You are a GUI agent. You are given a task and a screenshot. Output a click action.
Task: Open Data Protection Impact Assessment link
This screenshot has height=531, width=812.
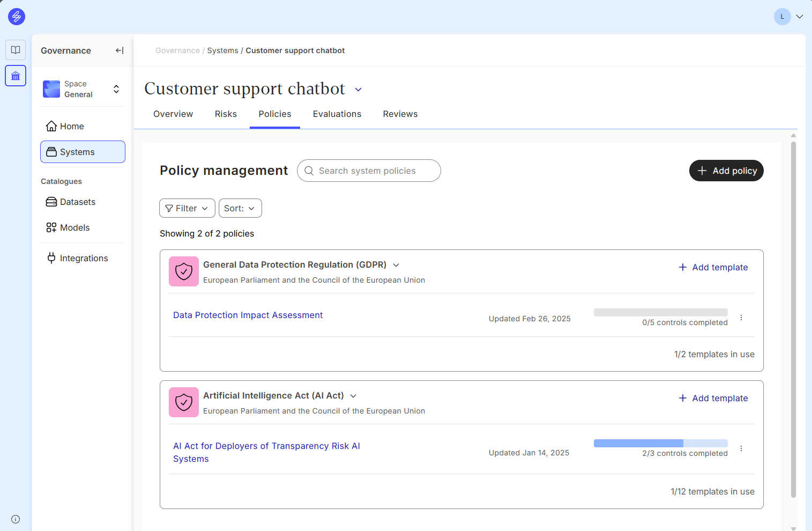pyautogui.click(x=248, y=315)
